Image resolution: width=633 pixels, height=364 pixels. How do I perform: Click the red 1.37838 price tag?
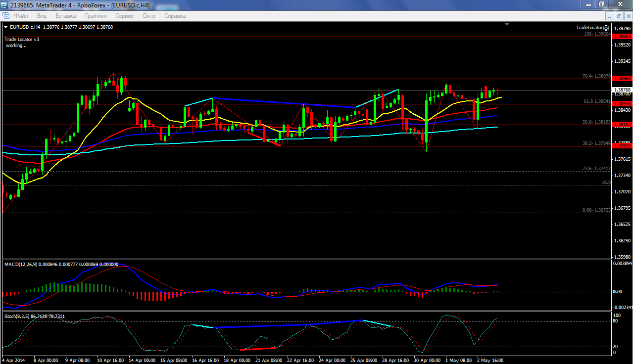tap(622, 145)
